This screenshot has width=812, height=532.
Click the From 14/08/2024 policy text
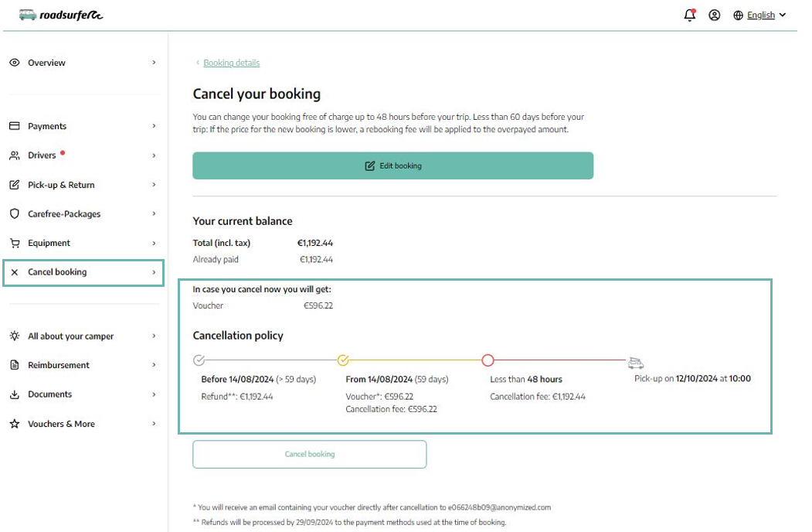tap(397, 379)
